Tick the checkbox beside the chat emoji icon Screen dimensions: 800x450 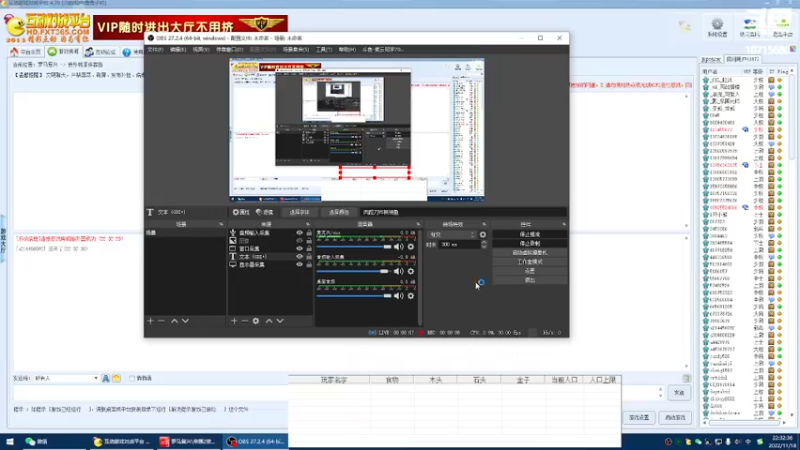pos(132,379)
